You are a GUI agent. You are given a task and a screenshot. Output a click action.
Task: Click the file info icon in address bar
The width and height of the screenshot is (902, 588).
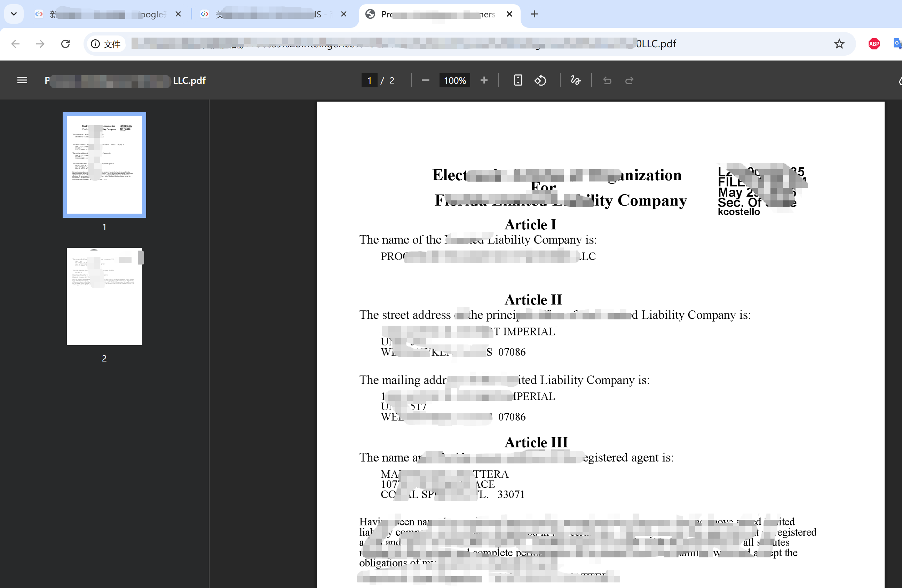95,44
